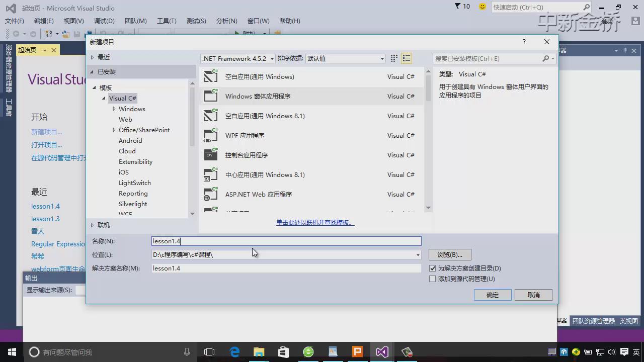Open the 视图(V) menu
This screenshot has width=644, height=362.
(74, 21)
